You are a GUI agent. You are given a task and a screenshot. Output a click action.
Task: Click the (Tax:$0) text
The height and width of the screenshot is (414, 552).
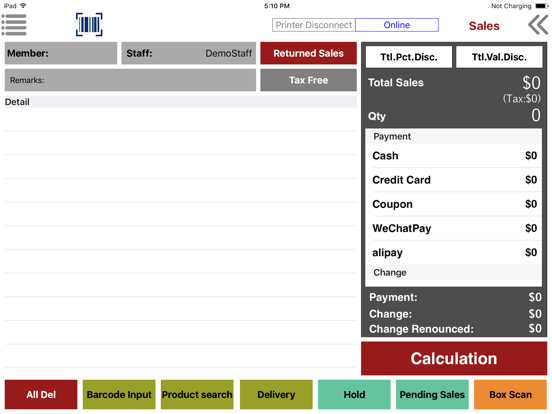click(522, 99)
